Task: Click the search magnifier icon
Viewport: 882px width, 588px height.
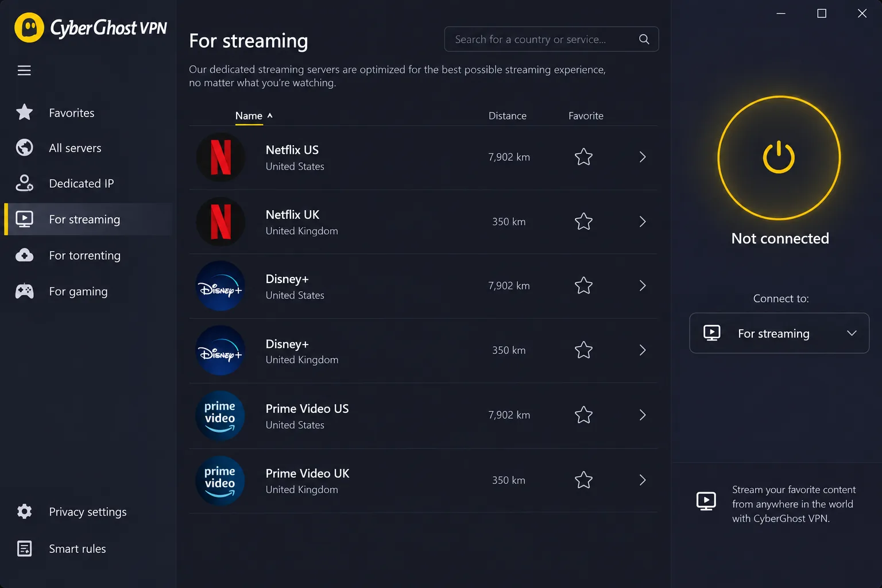Action: [x=644, y=39]
